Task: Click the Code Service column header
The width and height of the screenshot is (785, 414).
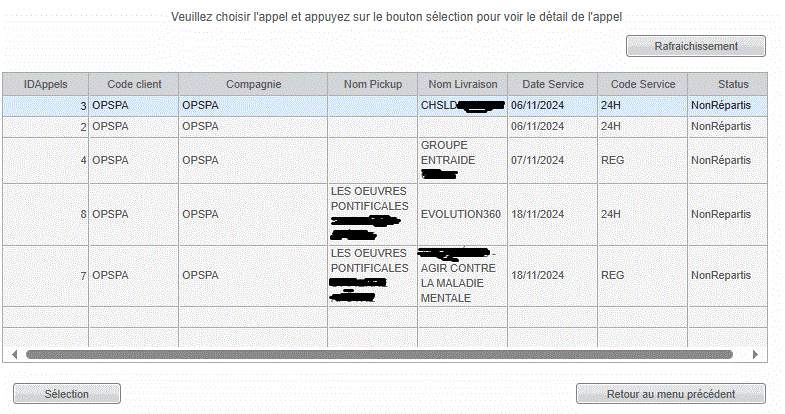Action: click(642, 84)
